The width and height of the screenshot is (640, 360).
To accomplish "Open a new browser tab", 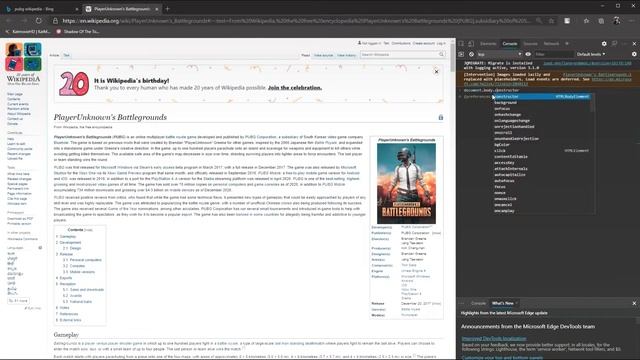I will 167,9.
